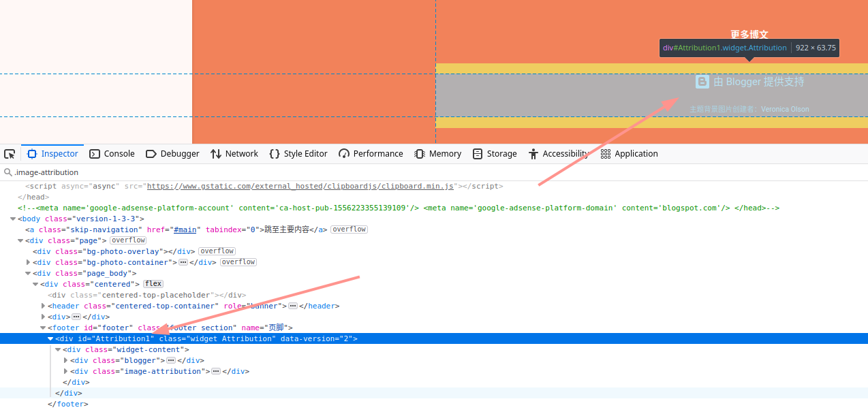
Task: Click ellipsis badge in header element
Action: 293,306
